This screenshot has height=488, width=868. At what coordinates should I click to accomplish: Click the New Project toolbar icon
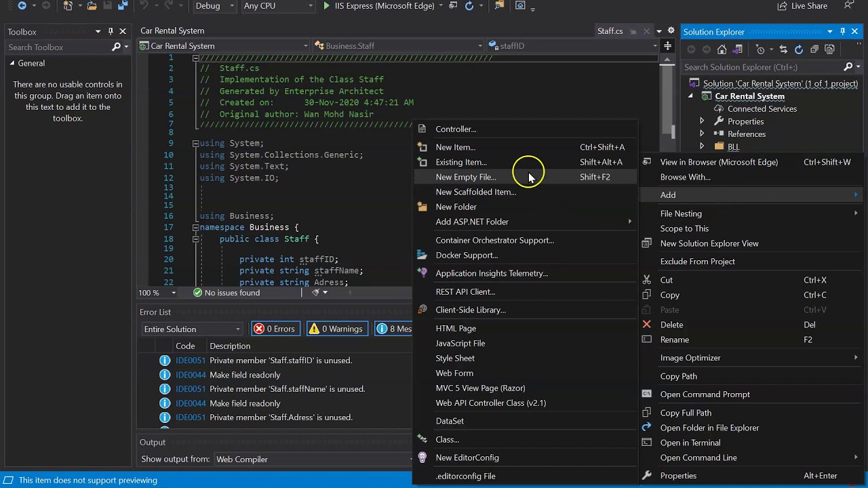[x=68, y=5]
